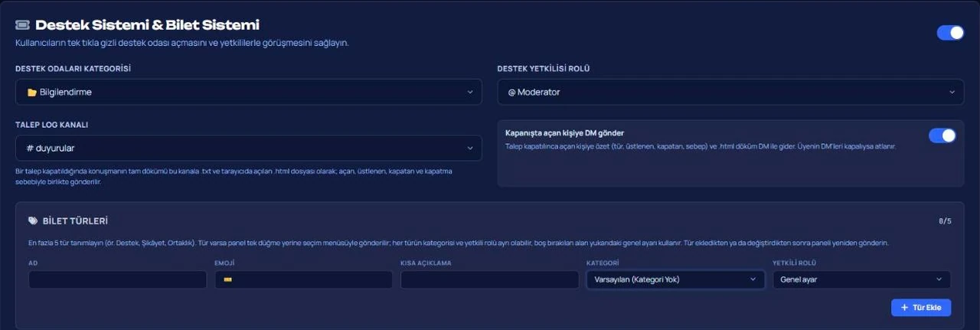The height and width of the screenshot is (330, 980).
Task: Click the folder icon in Bilgilendirme category
Action: pos(31,92)
